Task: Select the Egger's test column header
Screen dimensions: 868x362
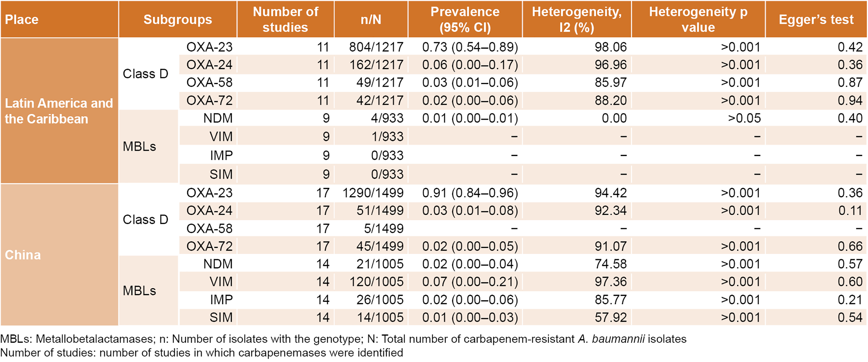Action: coord(816,19)
